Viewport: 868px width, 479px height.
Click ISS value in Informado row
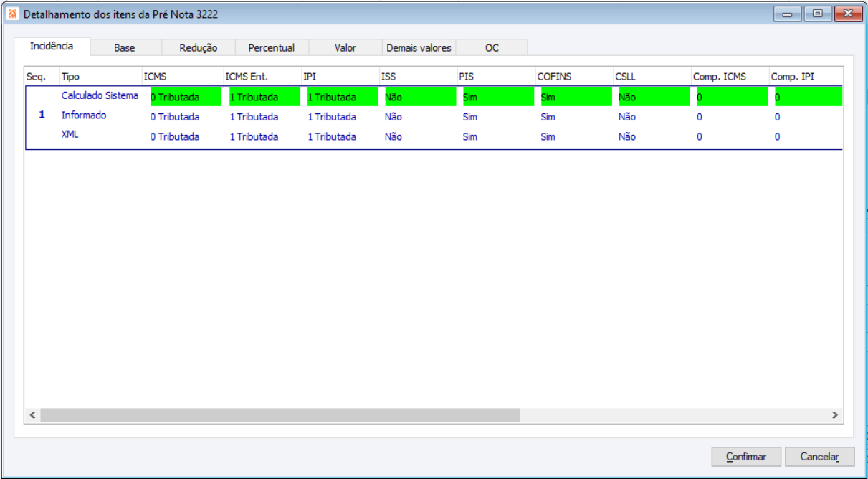394,117
